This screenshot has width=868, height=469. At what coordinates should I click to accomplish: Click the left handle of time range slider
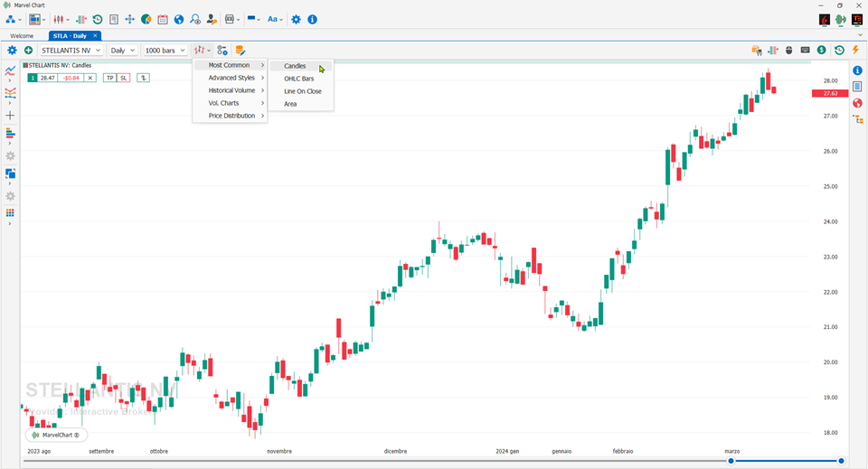731,461
